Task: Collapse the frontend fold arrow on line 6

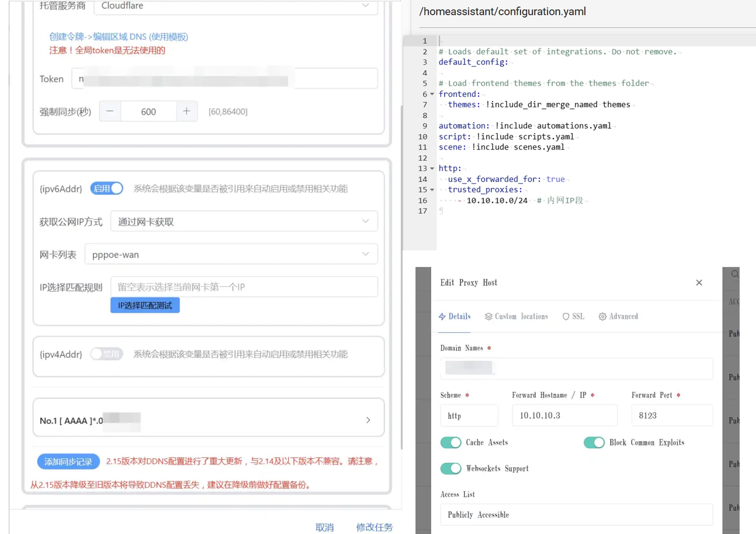Action: (x=432, y=94)
